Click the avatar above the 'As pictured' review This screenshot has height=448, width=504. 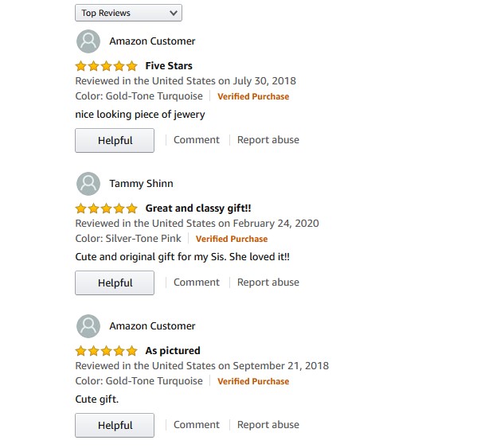pos(88,326)
